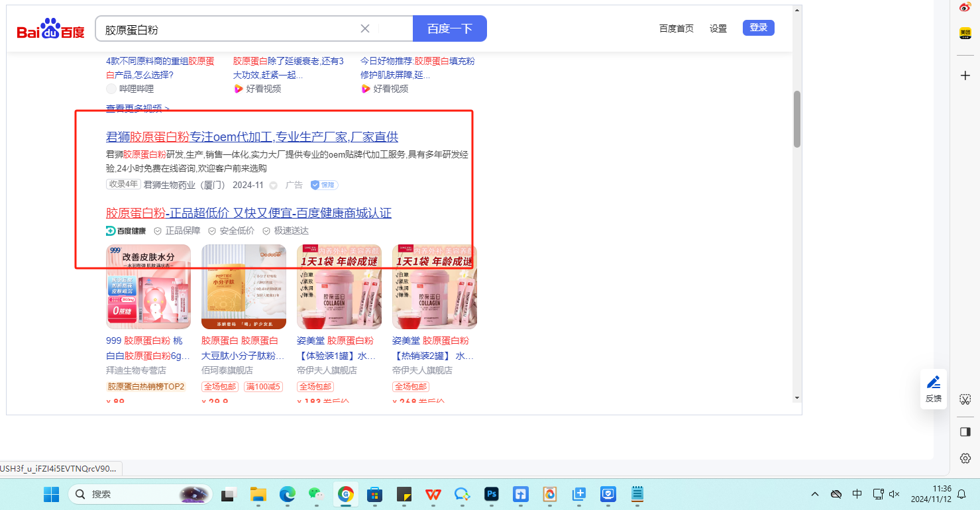The image size is (980, 510).
Task: Open video link 4款不同原料商的重组胶原蛋白产品
Action: (160, 68)
